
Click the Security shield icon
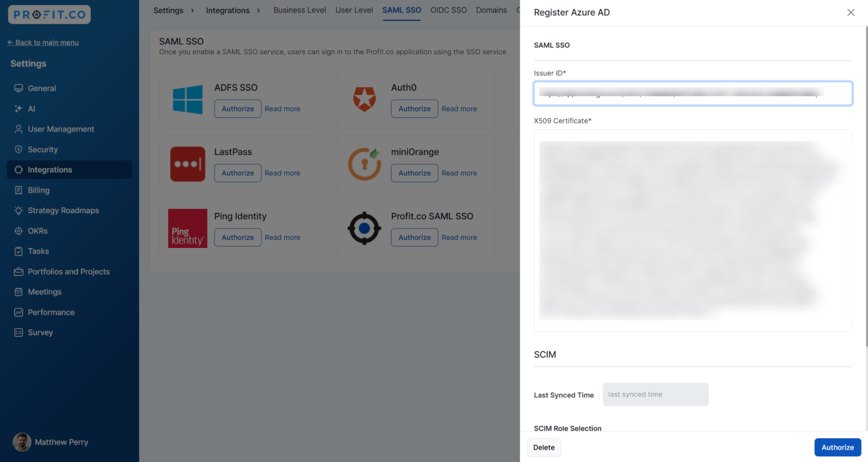18,149
